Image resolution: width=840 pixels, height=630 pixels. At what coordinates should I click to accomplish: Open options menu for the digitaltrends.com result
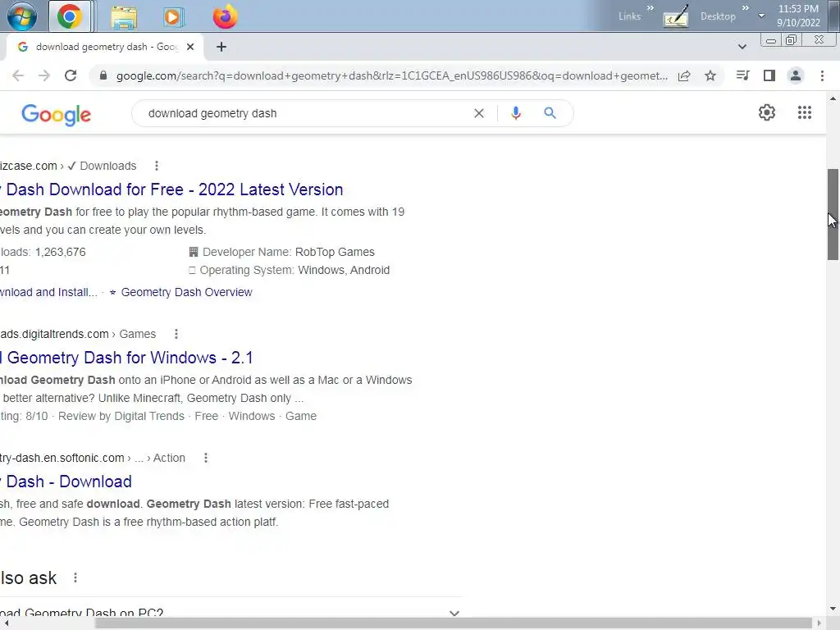(176, 335)
